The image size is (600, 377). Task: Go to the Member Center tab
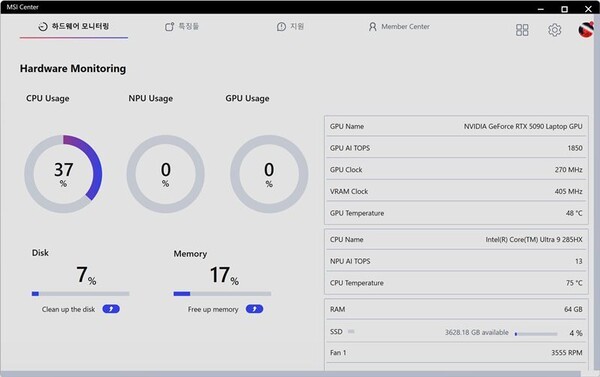tap(399, 26)
